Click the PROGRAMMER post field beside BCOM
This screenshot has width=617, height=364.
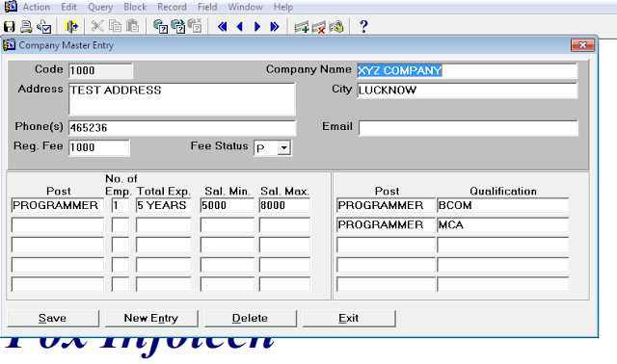click(386, 205)
